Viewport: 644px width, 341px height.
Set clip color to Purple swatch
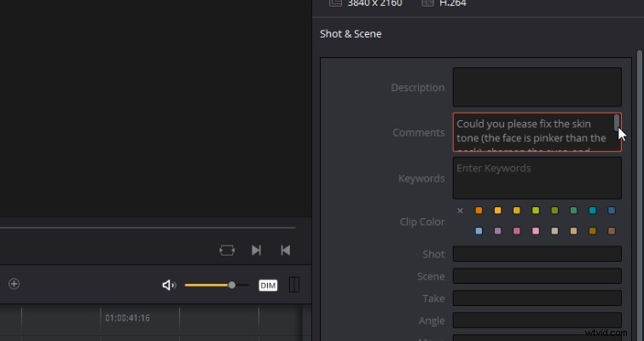[497, 231]
